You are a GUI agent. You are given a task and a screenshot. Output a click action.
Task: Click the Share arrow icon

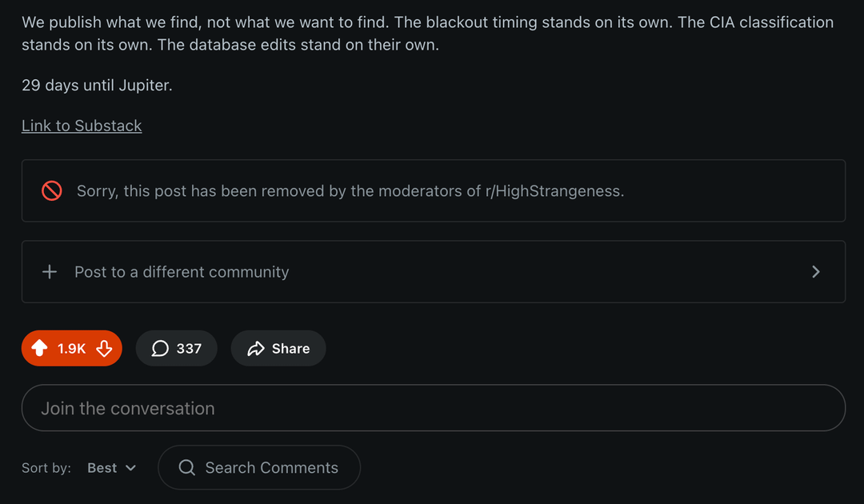[256, 349]
